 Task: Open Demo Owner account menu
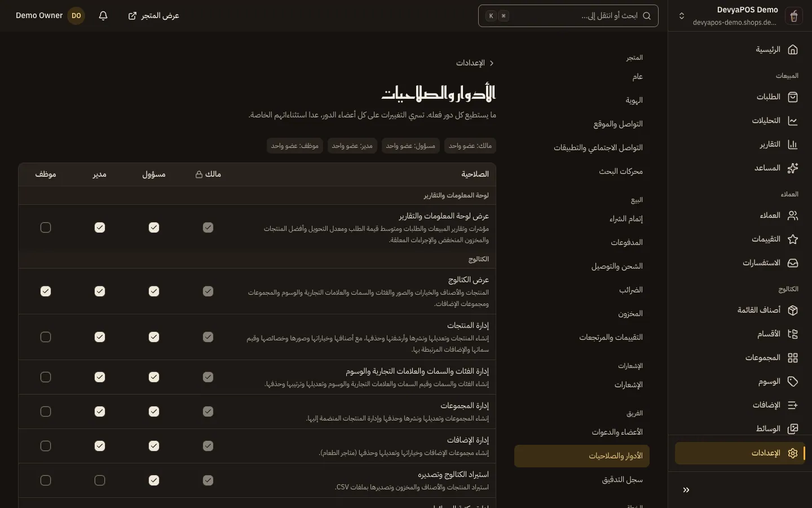[50, 16]
